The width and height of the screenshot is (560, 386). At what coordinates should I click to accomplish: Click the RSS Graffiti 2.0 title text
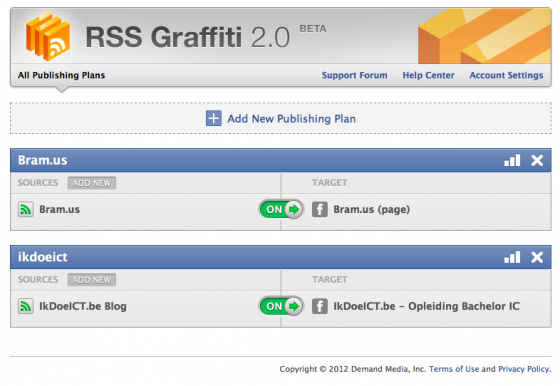tap(188, 37)
